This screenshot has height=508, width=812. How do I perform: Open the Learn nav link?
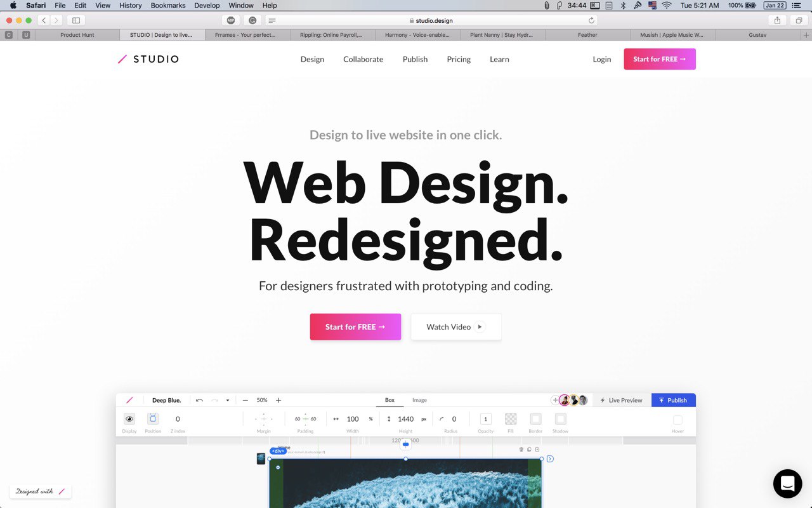pyautogui.click(x=499, y=59)
